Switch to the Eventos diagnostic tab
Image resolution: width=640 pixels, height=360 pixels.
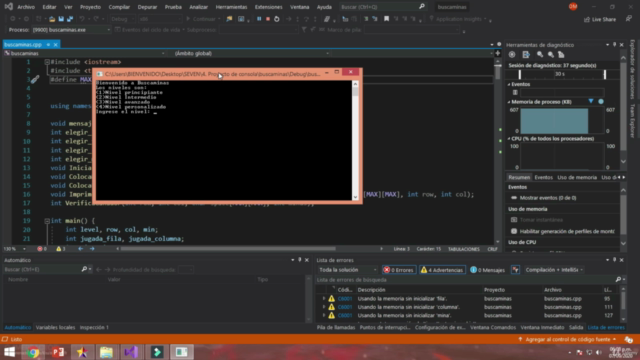(x=543, y=177)
